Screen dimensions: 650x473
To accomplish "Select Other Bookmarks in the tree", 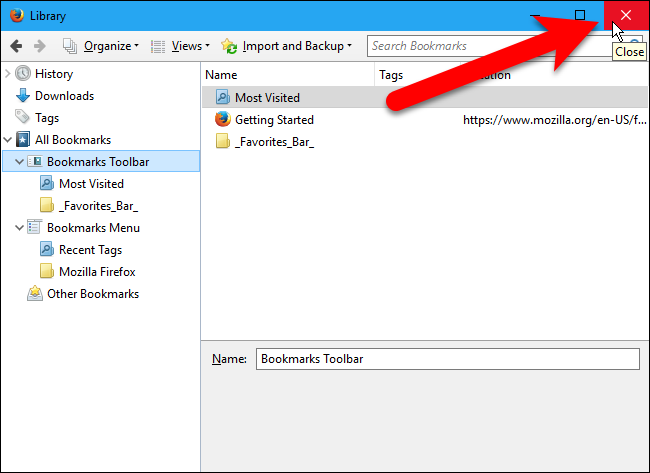I will click(x=93, y=294).
